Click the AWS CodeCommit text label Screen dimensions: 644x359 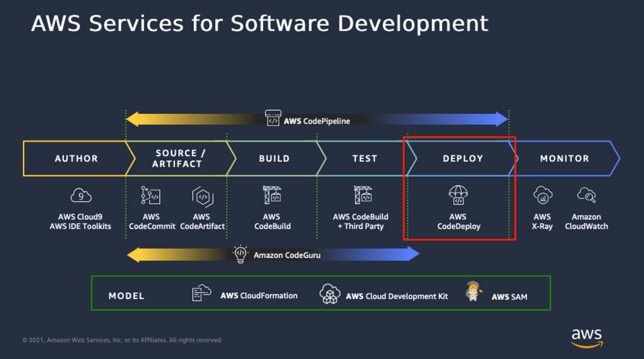click(152, 222)
